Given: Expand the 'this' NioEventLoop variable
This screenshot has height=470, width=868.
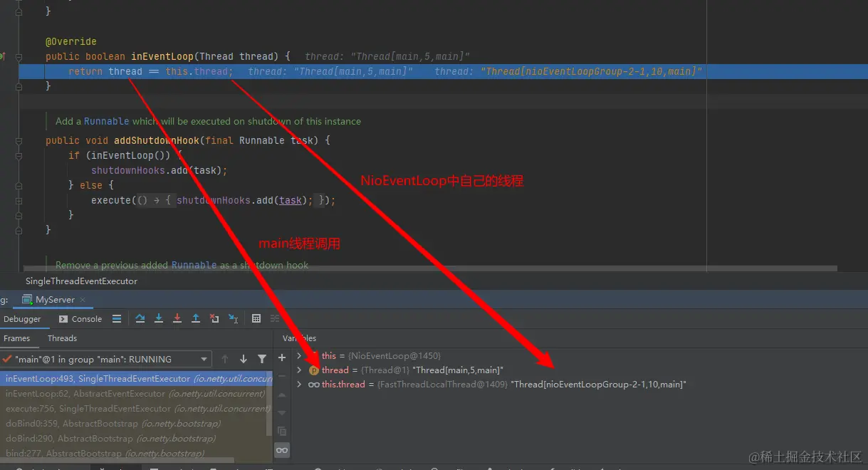Looking at the screenshot, I should [x=299, y=355].
